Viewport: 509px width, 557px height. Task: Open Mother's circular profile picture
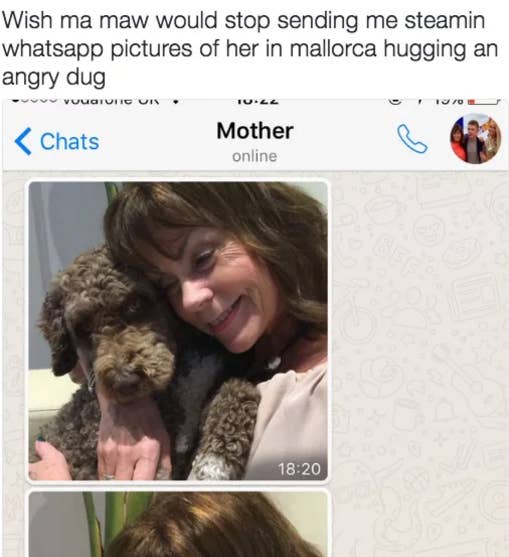point(476,139)
